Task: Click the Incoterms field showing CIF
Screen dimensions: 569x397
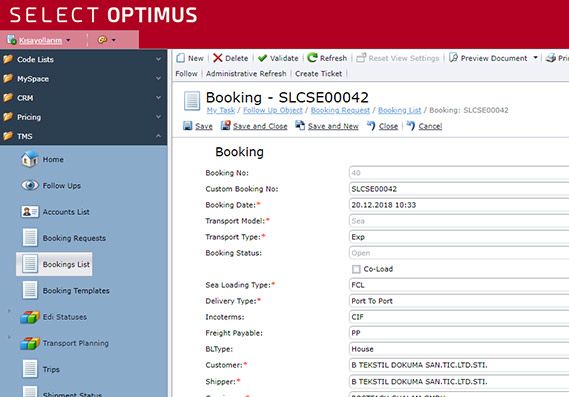Action: point(459,317)
